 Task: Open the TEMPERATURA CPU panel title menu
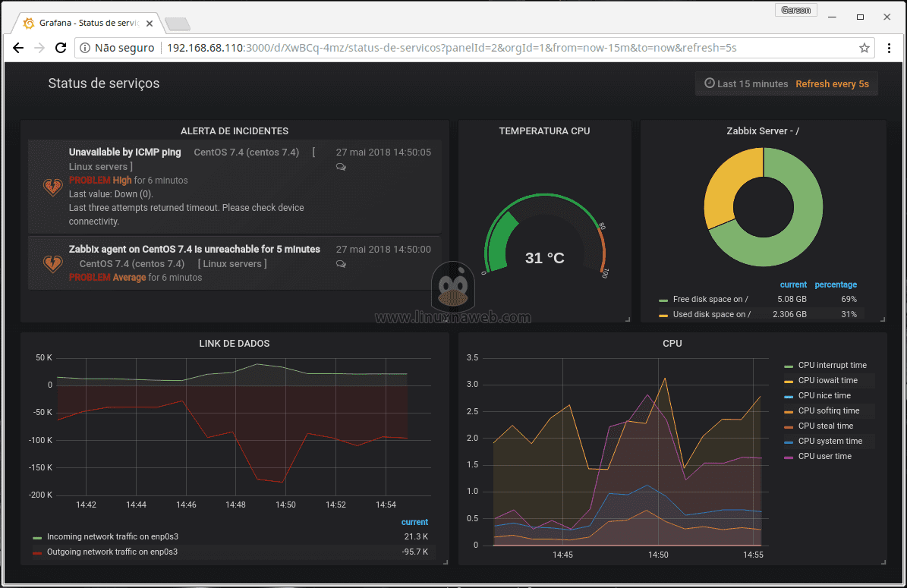[544, 131]
